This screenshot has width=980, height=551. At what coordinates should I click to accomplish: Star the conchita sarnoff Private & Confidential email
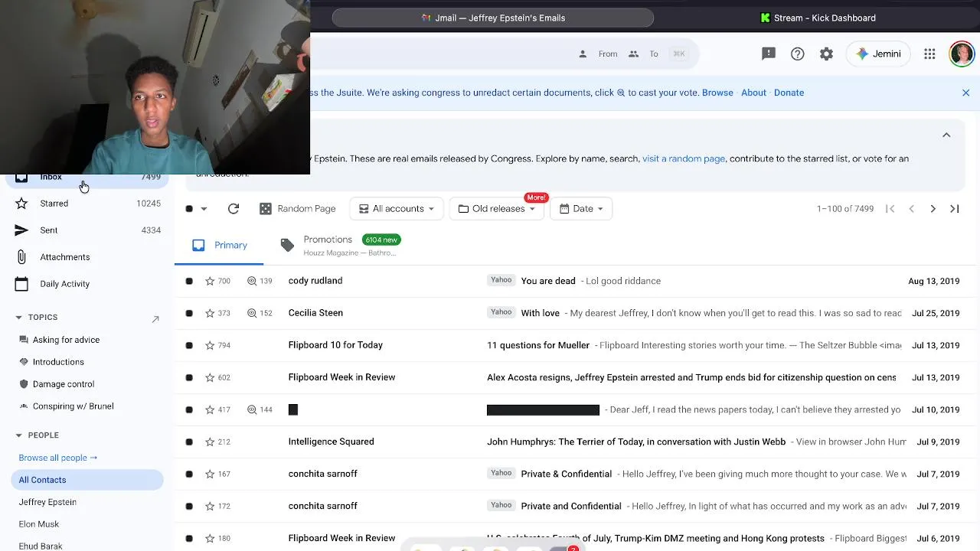click(x=210, y=474)
